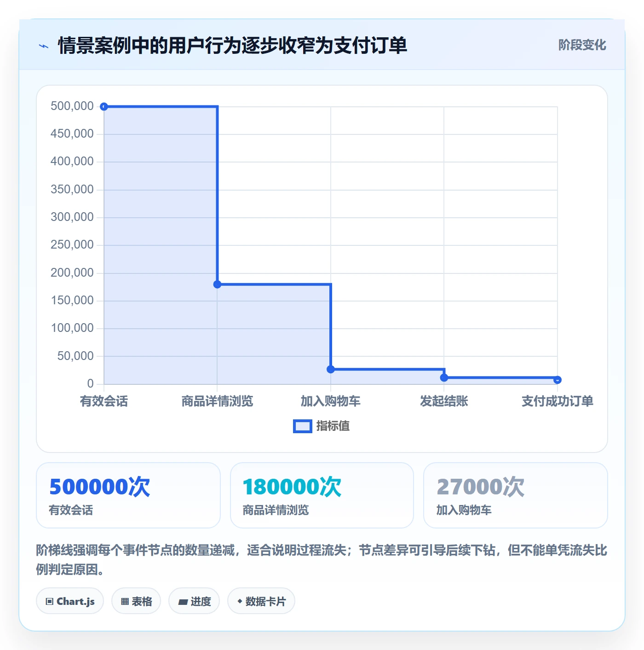Open the 180000次 商品详情浏览 data card
The width and height of the screenshot is (644, 650).
322,495
